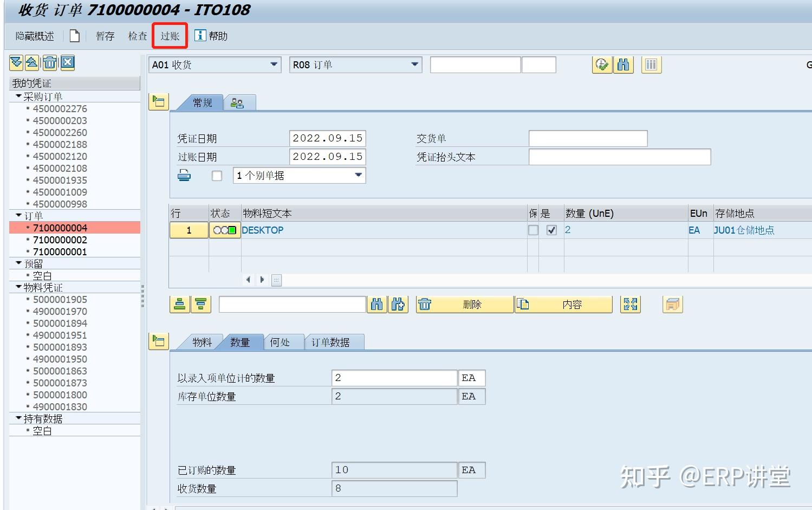Open the detail view columns icon next to Find
This screenshot has width=812, height=510.
coord(651,64)
